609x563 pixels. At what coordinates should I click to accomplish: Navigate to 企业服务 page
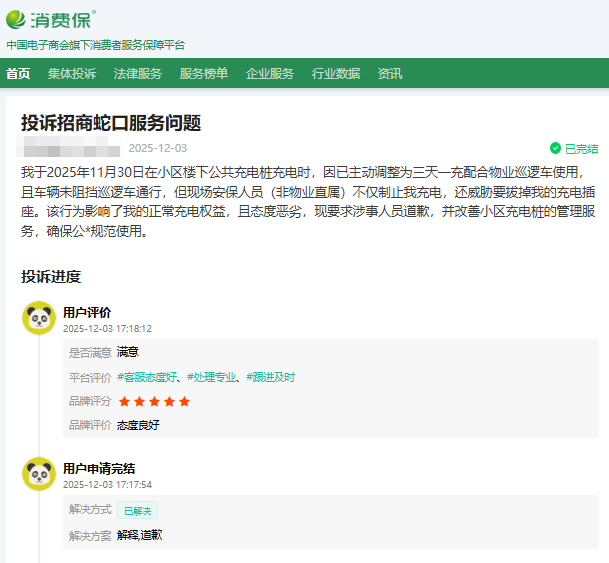270,73
